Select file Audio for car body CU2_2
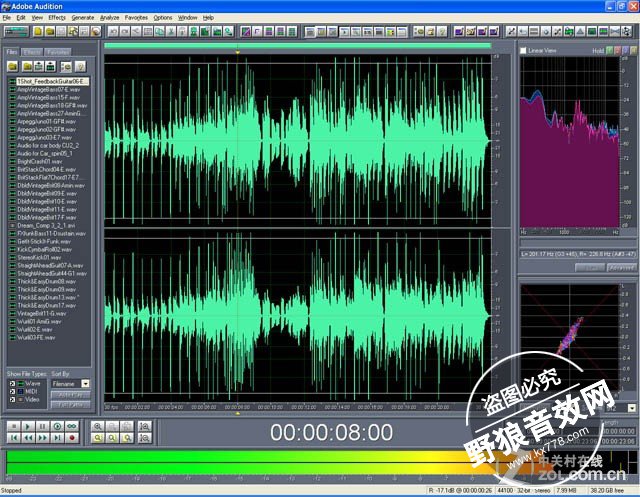 [48, 145]
